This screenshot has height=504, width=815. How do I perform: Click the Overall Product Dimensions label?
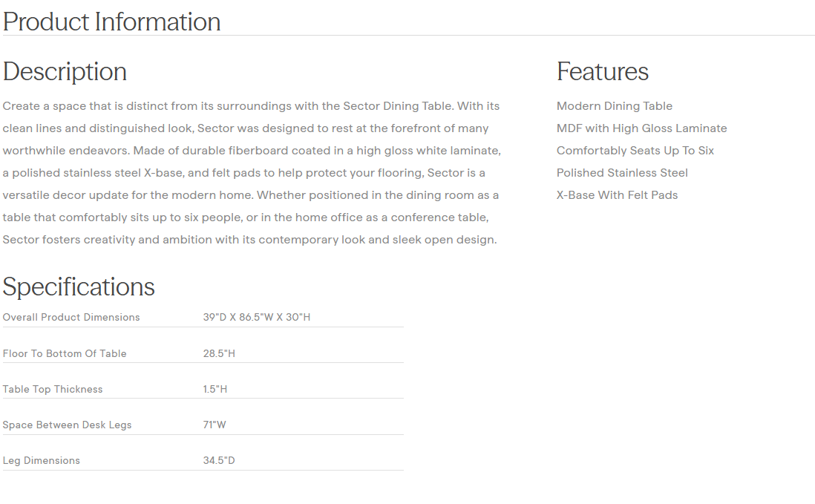71,317
